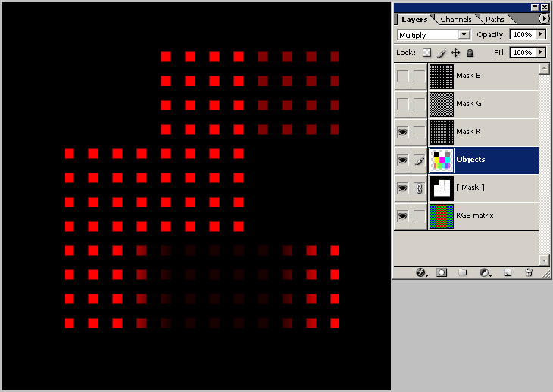
Task: Click layers list scroll down arrow
Action: 544,260
